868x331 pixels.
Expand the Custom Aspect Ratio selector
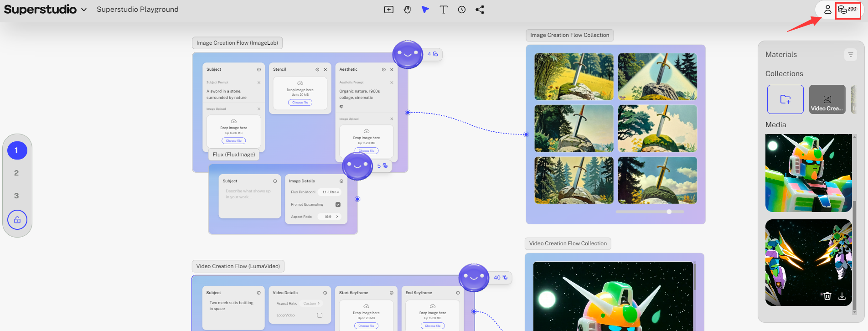point(312,304)
